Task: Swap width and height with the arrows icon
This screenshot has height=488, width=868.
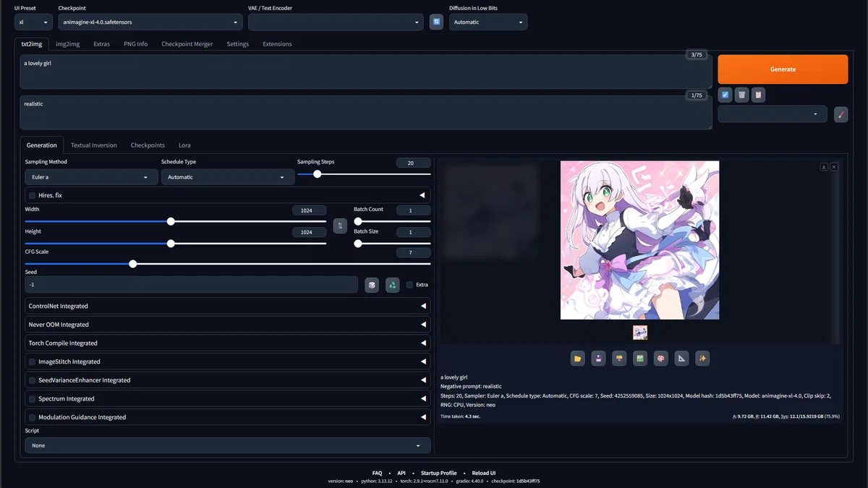Action: click(x=340, y=226)
